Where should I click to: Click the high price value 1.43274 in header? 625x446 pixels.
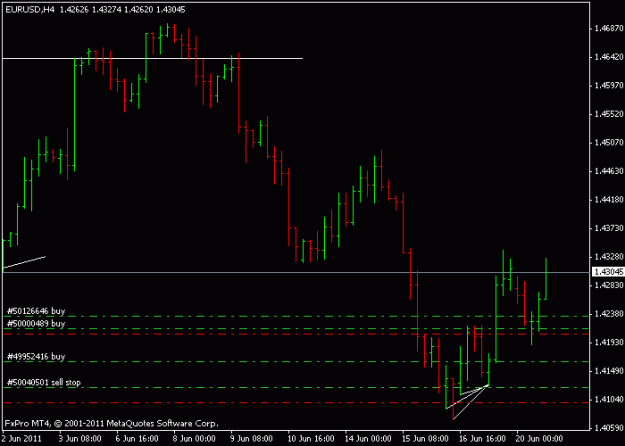pos(106,10)
